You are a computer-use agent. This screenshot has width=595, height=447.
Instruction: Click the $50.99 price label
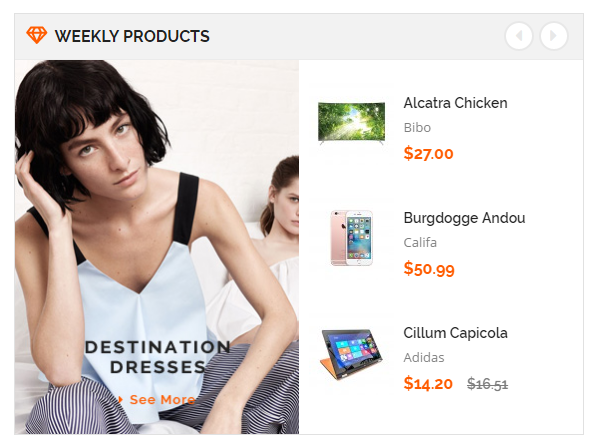(x=429, y=269)
